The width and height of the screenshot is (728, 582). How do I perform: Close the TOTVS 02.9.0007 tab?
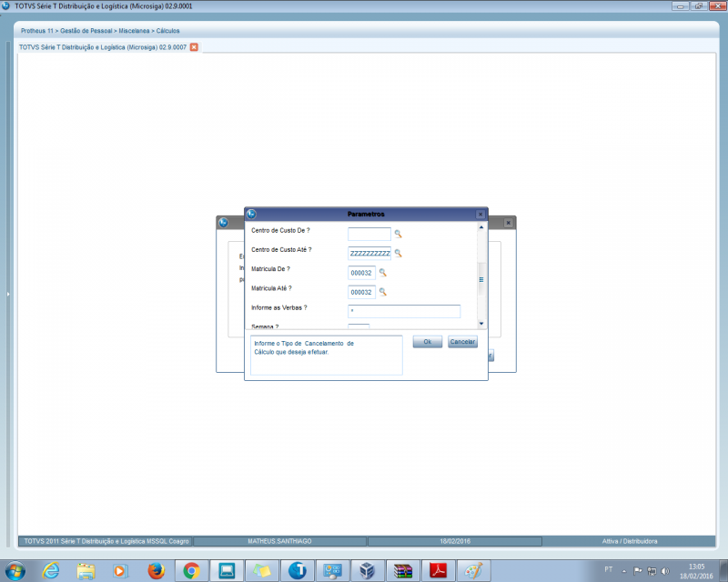coord(194,47)
